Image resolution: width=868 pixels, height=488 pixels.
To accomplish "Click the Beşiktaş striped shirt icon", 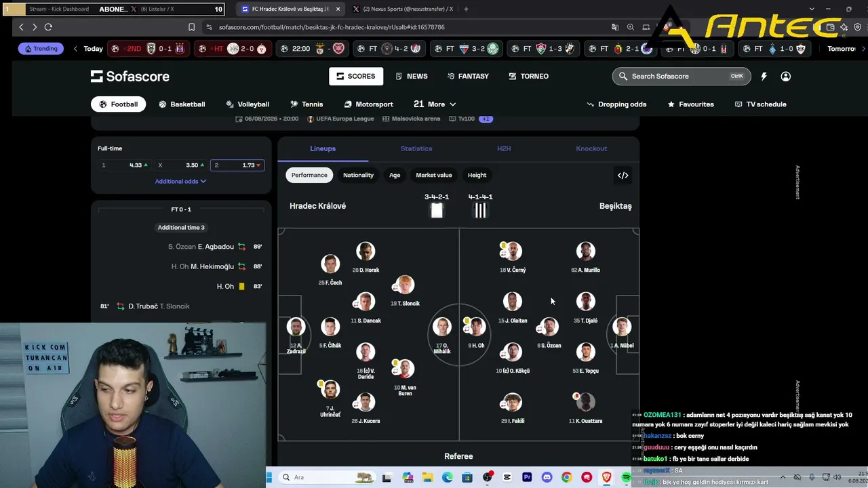I will pos(480,211).
